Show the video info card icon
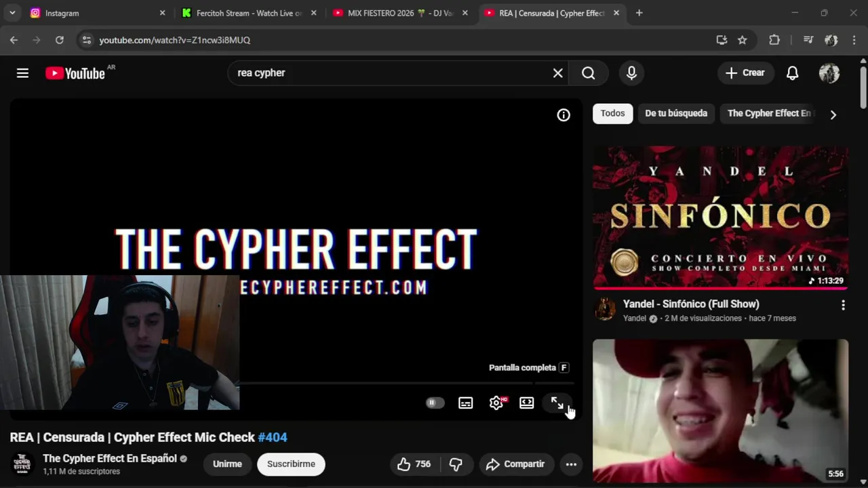 564,115
